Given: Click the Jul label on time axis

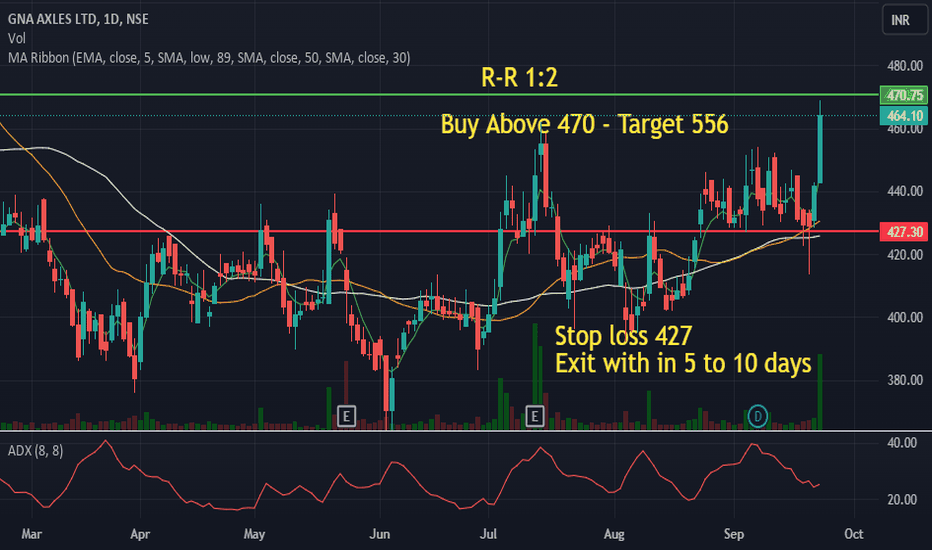Looking at the screenshot, I should coord(489,534).
